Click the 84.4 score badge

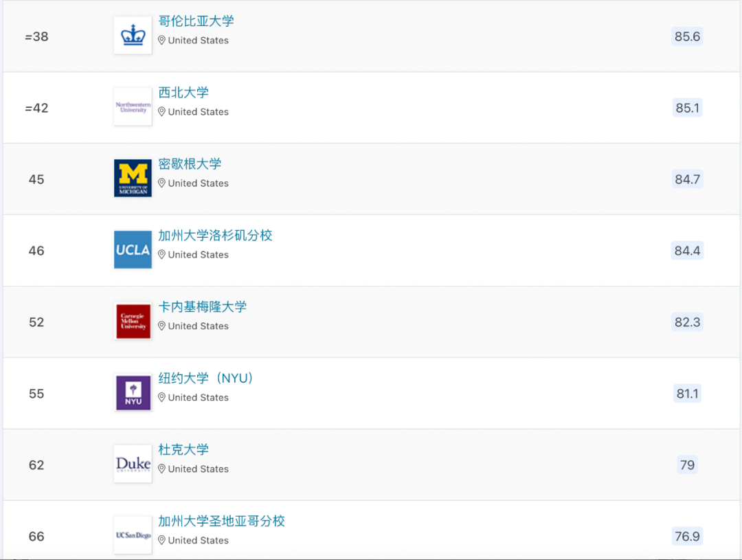point(687,251)
